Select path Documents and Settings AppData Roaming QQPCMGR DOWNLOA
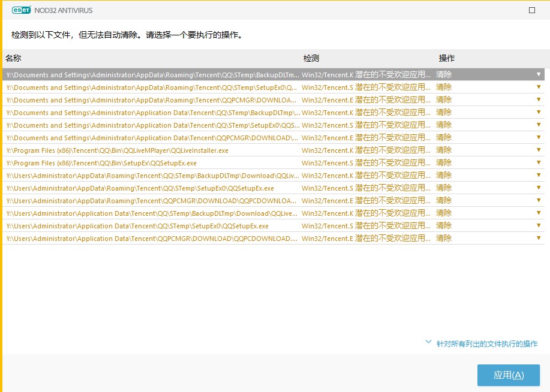Screen dimensions: 550x392 tap(152, 100)
